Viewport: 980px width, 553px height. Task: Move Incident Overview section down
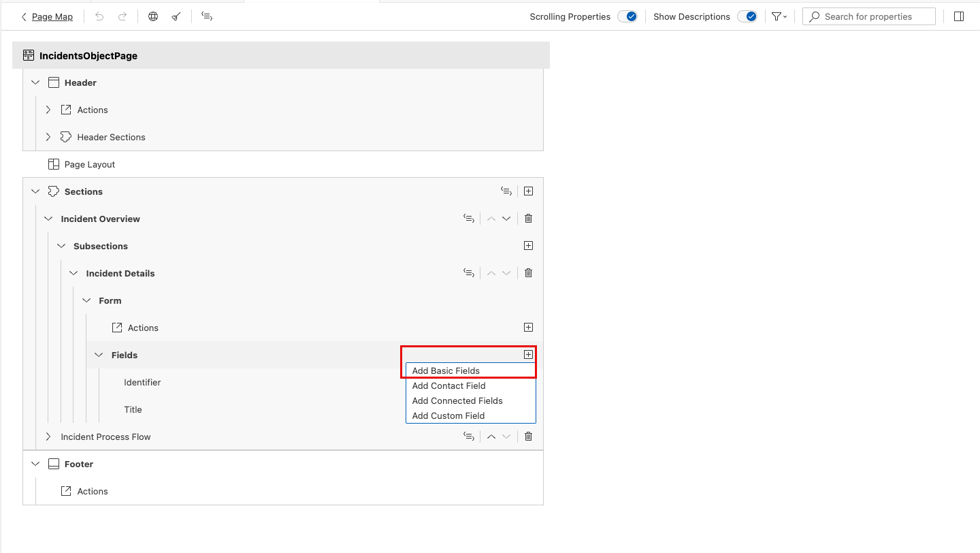[506, 219]
